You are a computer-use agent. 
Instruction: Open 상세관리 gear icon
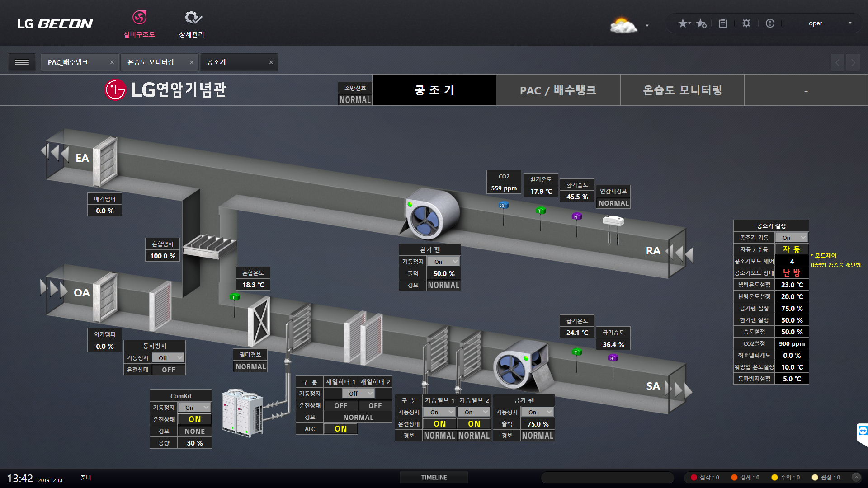click(x=193, y=18)
